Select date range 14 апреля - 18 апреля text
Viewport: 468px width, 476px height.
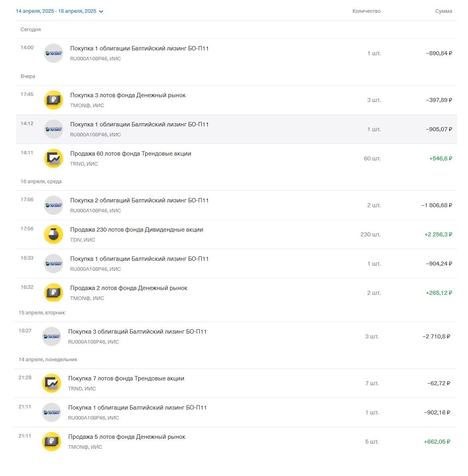pos(56,11)
